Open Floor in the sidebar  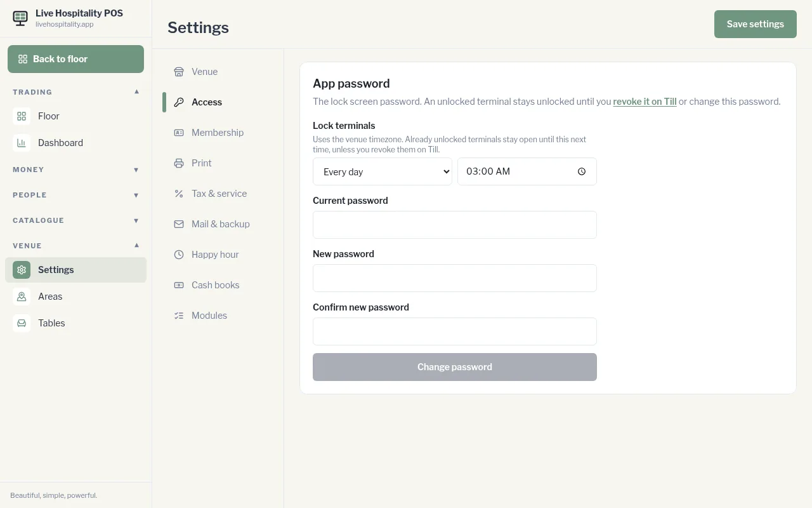(75, 116)
